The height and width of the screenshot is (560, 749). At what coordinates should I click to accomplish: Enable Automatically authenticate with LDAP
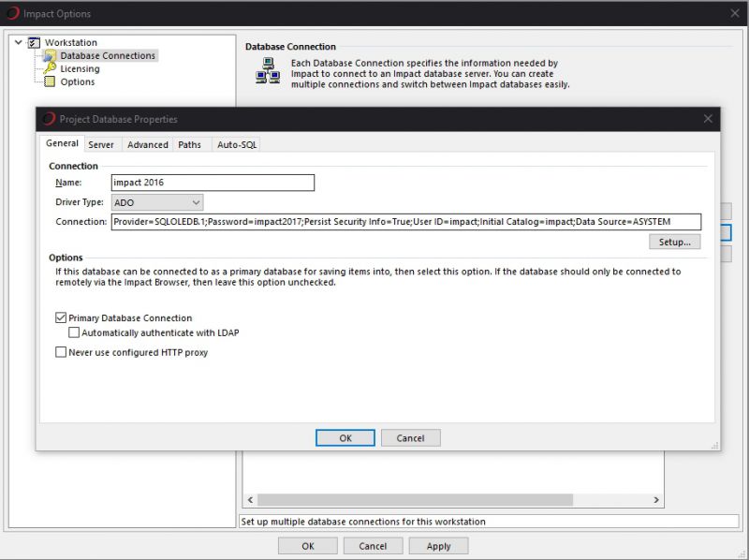point(74,332)
